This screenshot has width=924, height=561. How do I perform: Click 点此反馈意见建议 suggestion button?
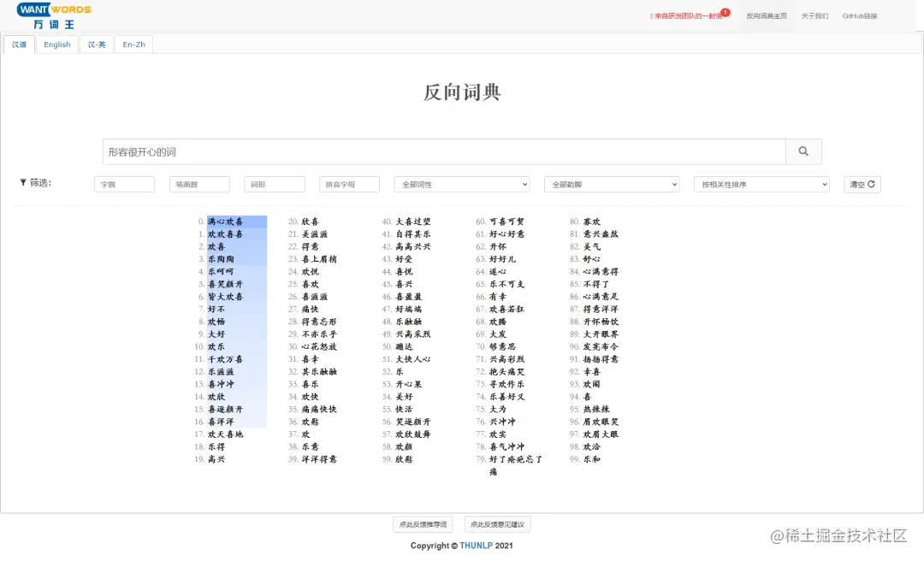pyautogui.click(x=500, y=524)
